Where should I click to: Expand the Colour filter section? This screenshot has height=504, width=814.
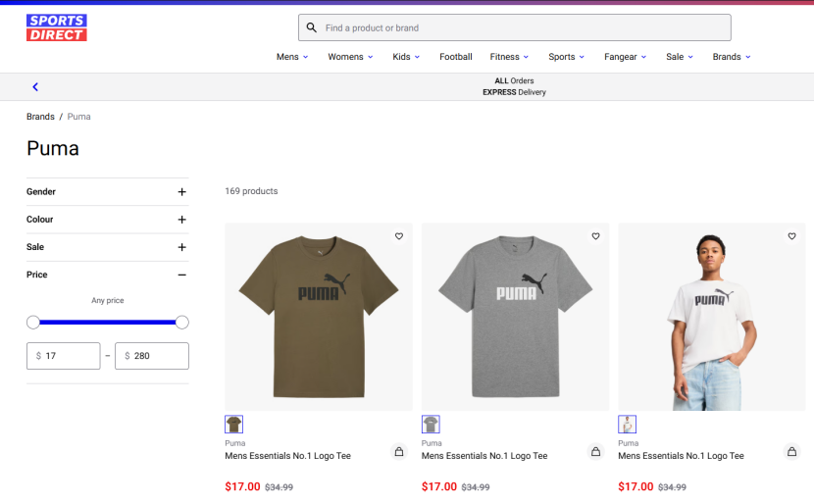point(181,220)
